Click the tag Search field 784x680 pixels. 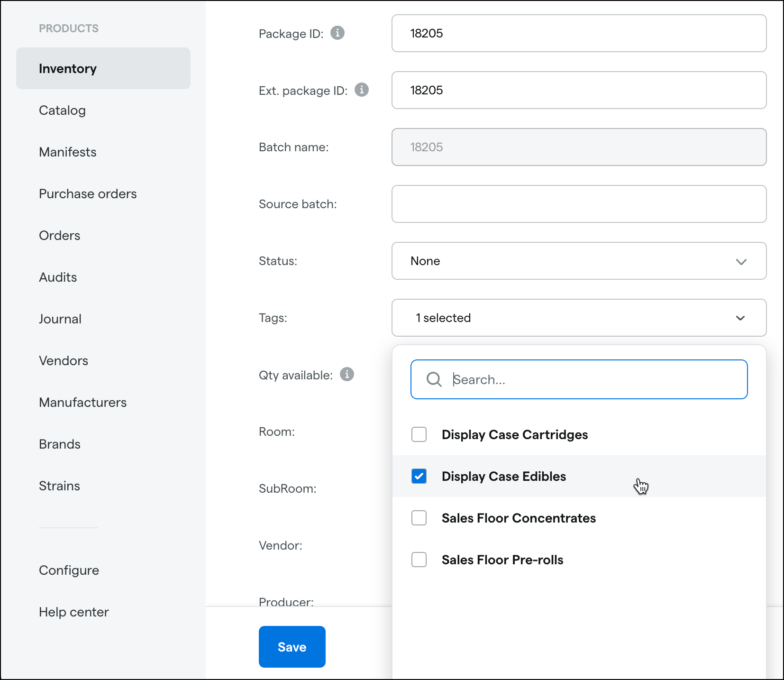pos(578,379)
